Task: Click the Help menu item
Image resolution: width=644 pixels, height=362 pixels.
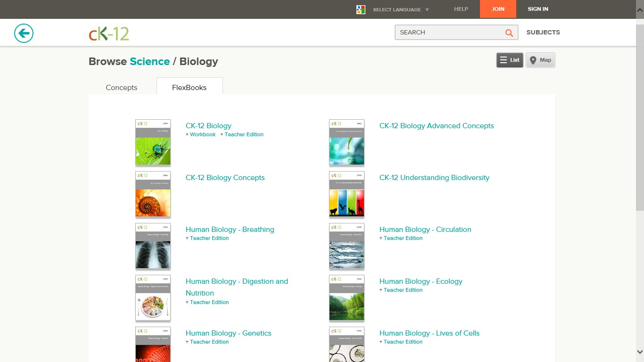Action: point(461,9)
